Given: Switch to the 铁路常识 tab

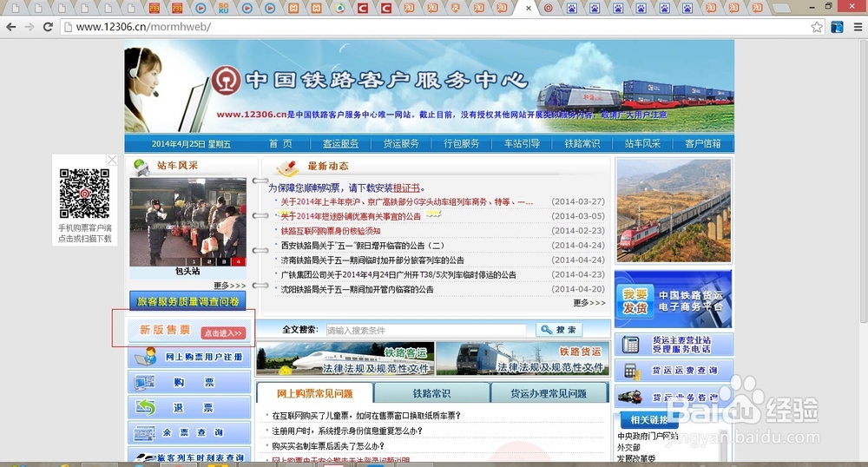Looking at the screenshot, I should coord(431,393).
